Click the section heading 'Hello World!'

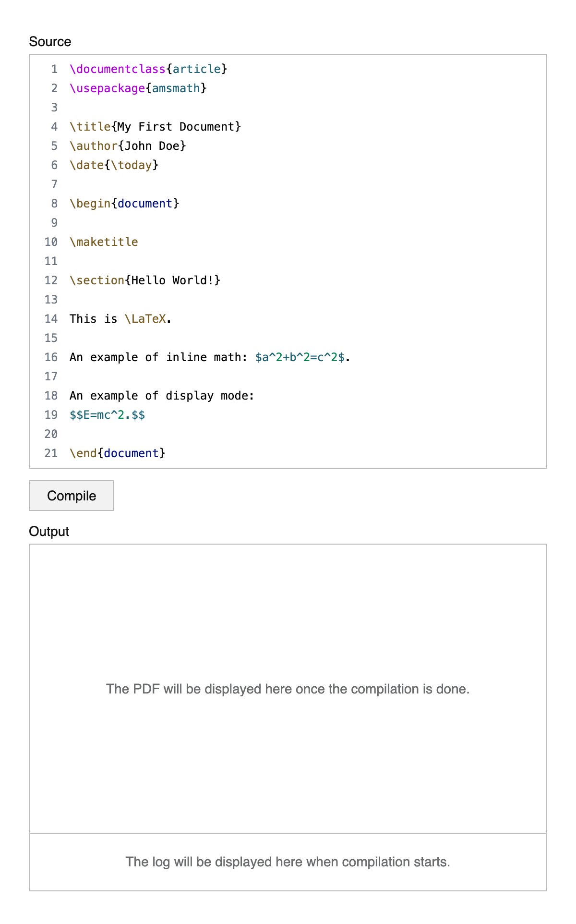pos(172,280)
